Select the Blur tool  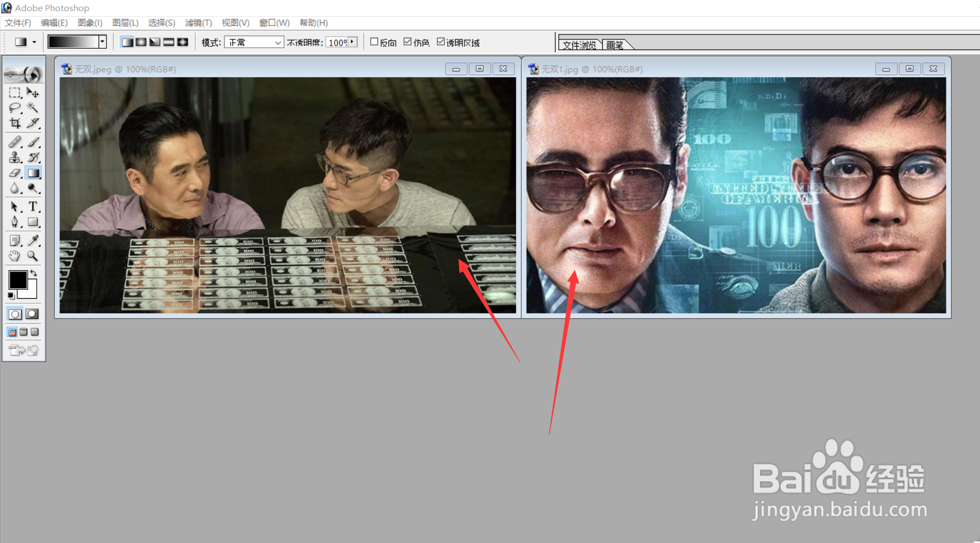coord(15,188)
